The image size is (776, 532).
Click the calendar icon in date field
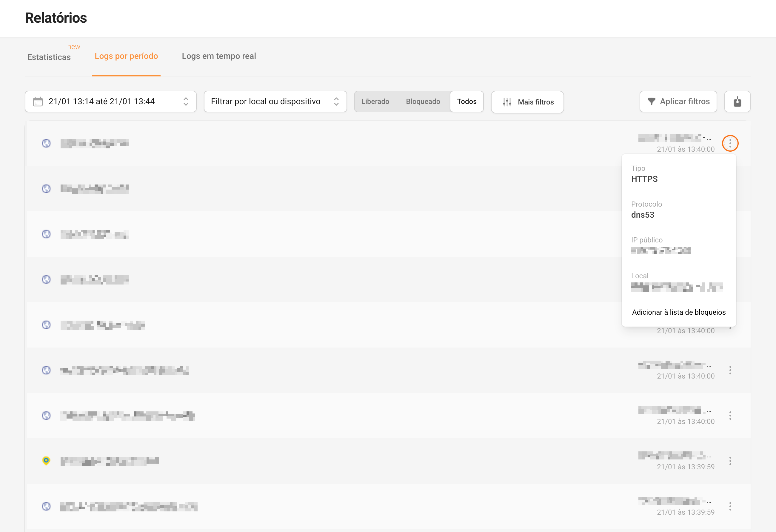(x=38, y=102)
